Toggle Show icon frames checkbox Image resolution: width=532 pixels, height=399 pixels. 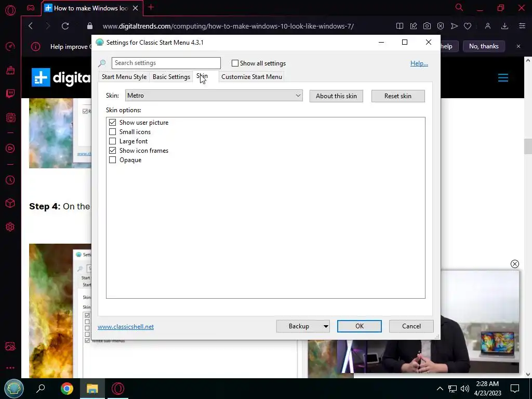[112, 150]
